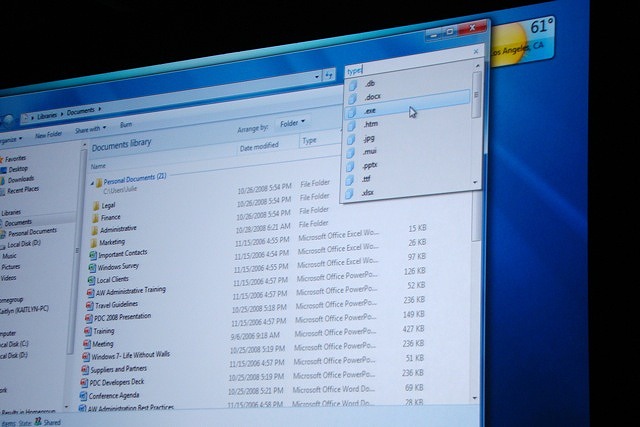Open the Administrative folder icon
This screenshot has width=640, height=427.
point(94,231)
